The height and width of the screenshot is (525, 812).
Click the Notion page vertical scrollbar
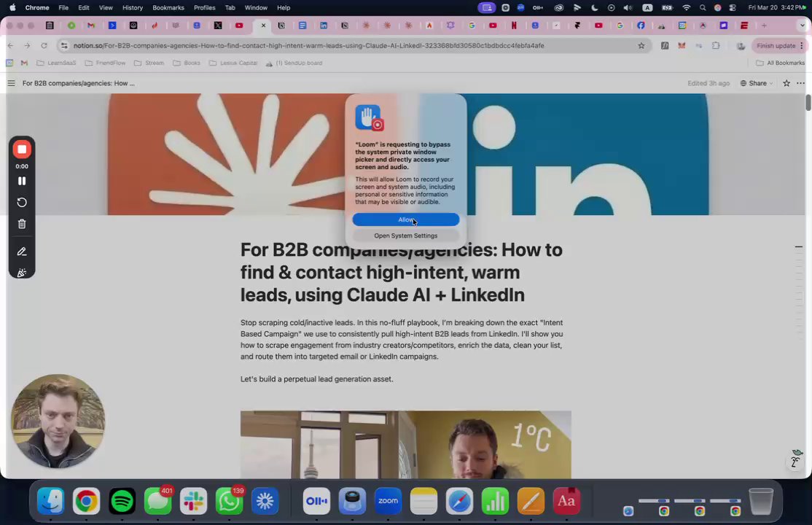coord(808,103)
